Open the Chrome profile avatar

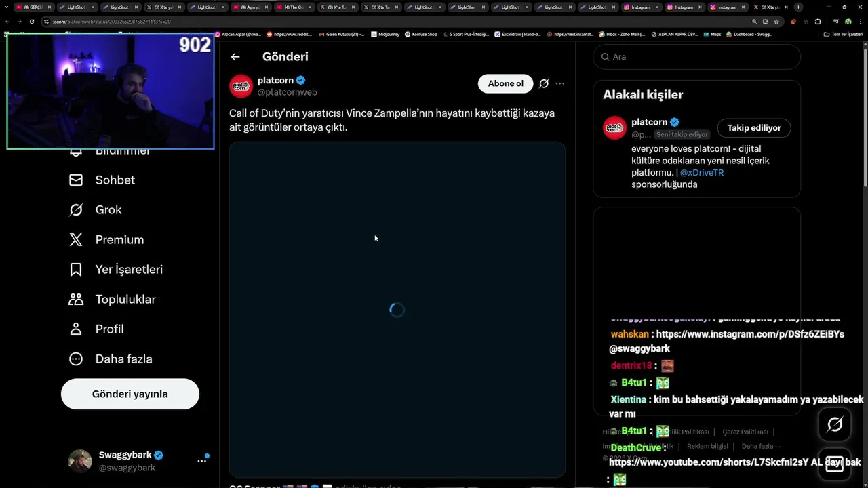point(848,22)
